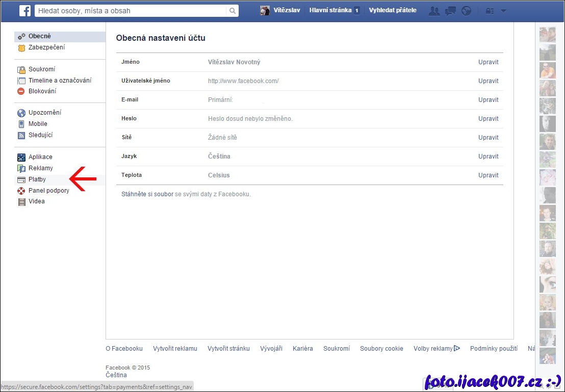The width and height of the screenshot is (565, 392).
Task: Open privacy shortcuts lock icon
Action: coord(490,11)
